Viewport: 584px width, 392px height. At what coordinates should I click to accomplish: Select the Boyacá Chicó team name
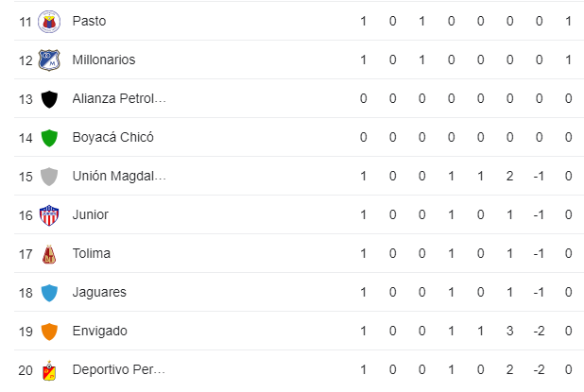(x=112, y=137)
